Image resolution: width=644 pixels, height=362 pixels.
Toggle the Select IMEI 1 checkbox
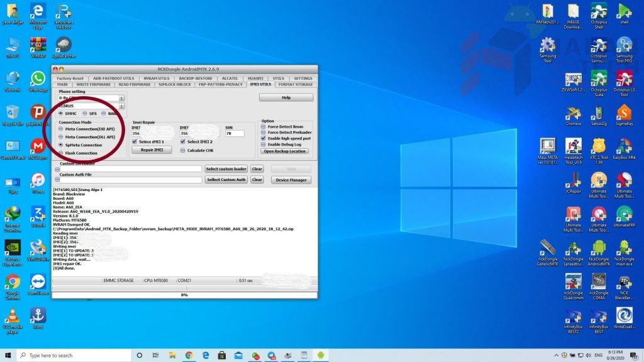(135, 141)
